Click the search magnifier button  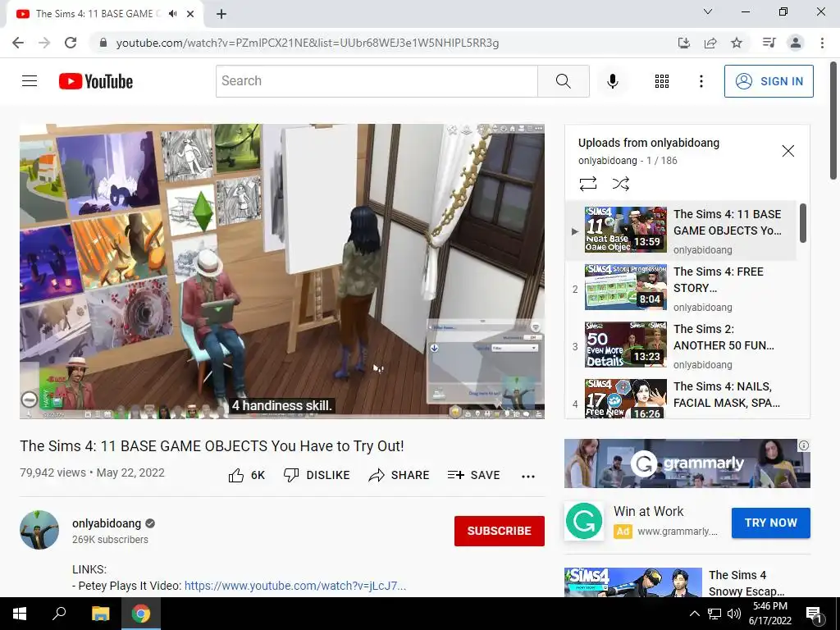(563, 81)
